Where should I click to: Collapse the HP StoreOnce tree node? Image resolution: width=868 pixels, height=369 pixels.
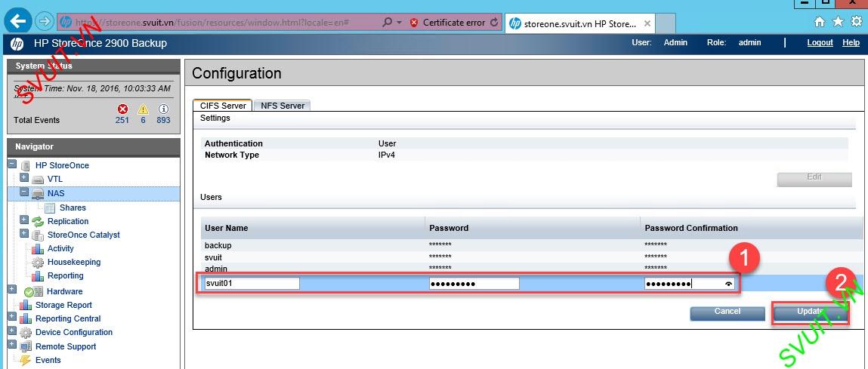(x=11, y=165)
